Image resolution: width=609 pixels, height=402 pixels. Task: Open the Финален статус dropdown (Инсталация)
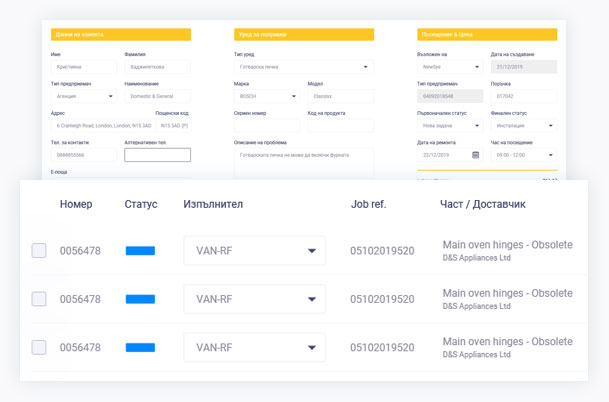click(524, 125)
